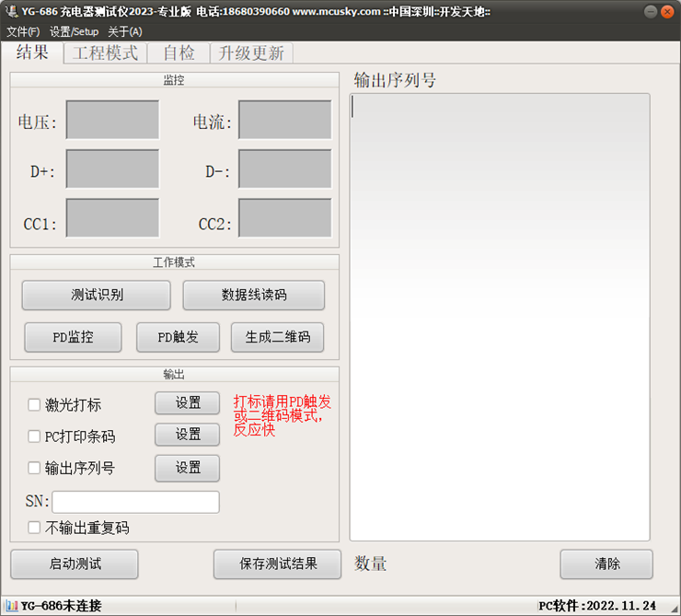Click the 启动测试 button
This screenshot has width=681, height=616.
(x=75, y=564)
